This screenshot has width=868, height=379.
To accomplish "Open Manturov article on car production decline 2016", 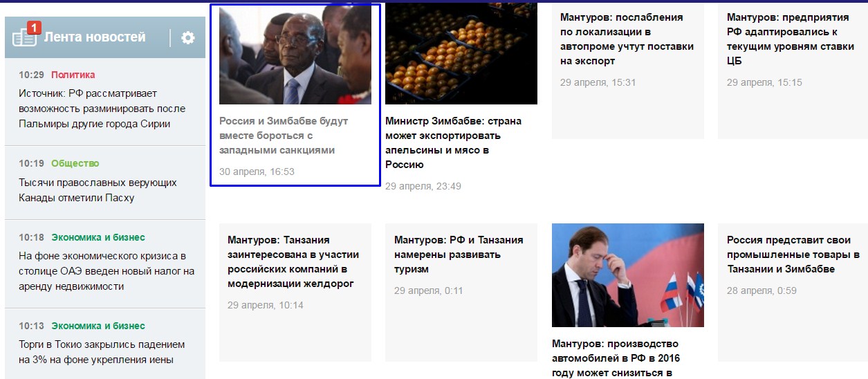I will pos(616,358).
